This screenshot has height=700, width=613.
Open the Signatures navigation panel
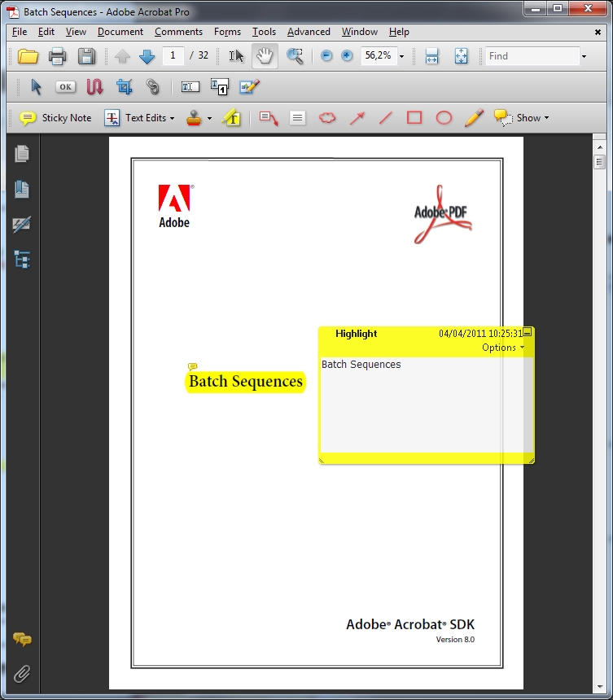[22, 225]
